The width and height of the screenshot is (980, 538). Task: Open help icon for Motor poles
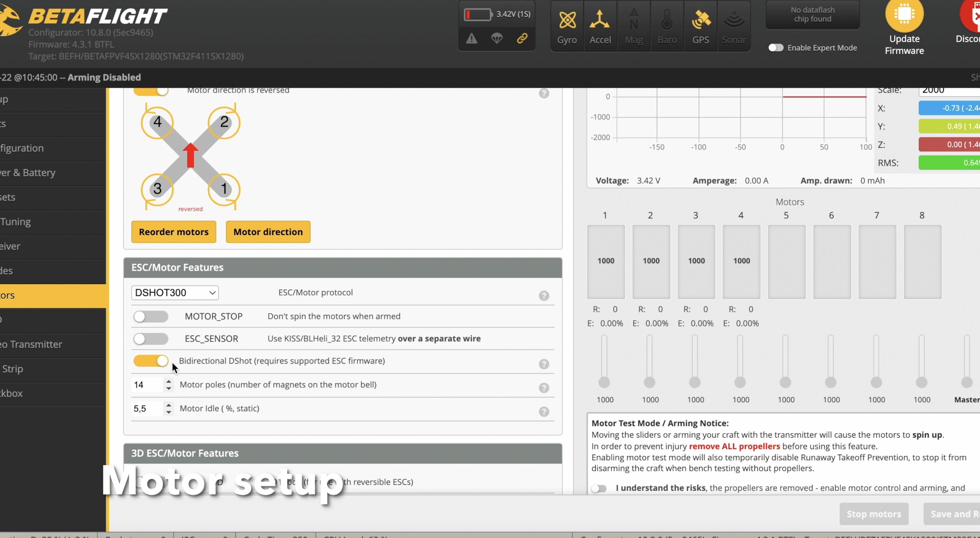pyautogui.click(x=544, y=388)
